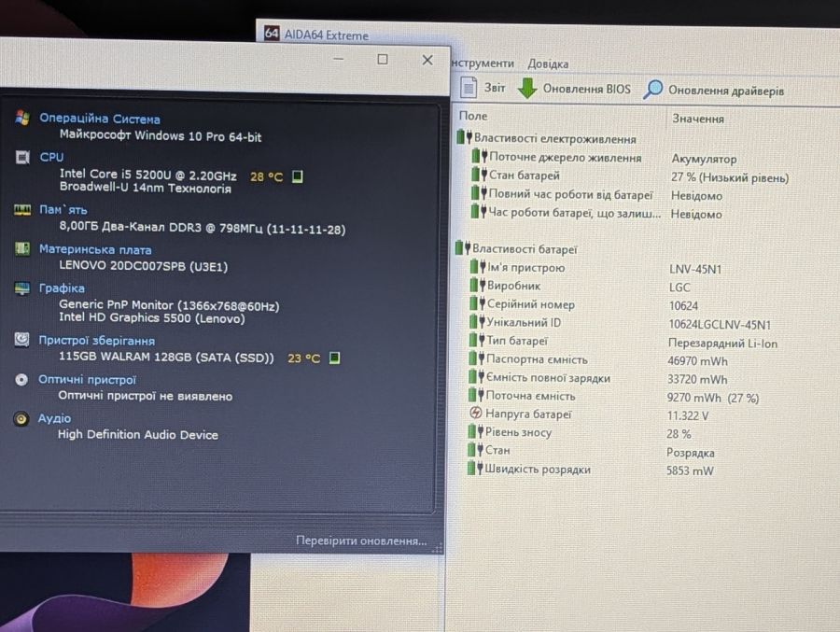Open the Операційна Система link in Speccy

pos(100,119)
